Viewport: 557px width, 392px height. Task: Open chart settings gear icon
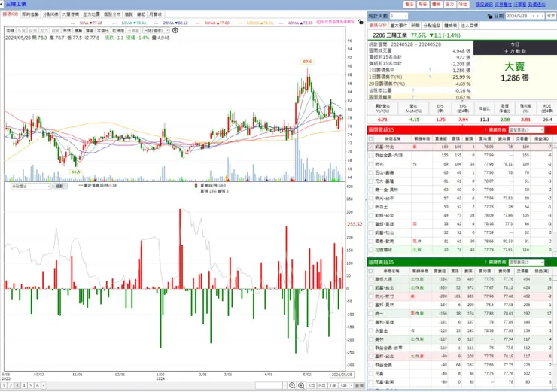pyautogui.click(x=175, y=31)
